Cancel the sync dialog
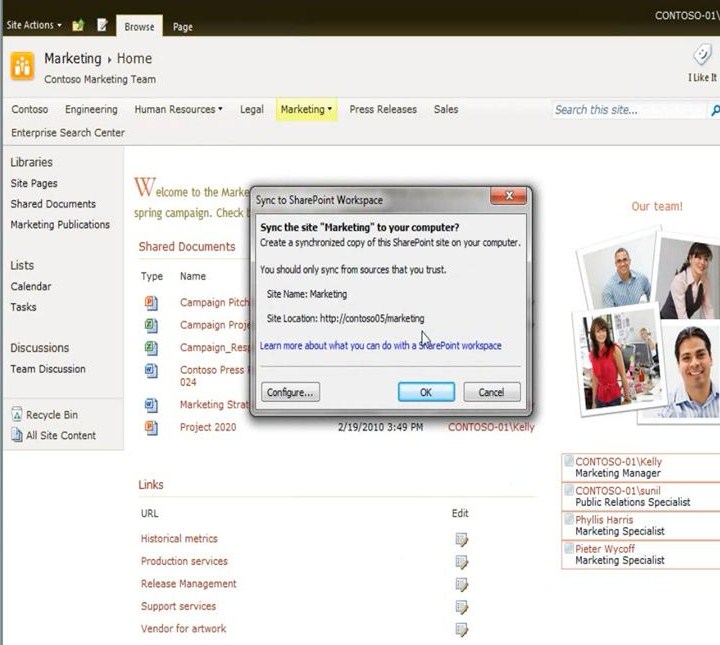 click(x=491, y=392)
